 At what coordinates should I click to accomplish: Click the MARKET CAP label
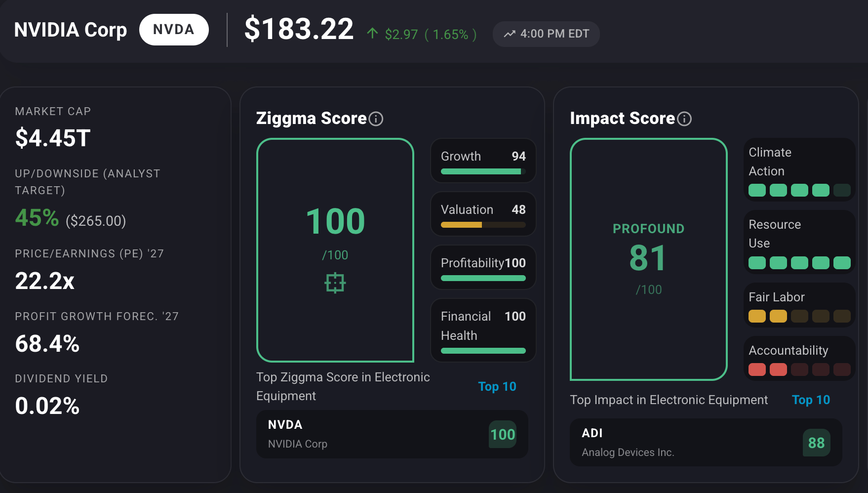click(x=53, y=111)
